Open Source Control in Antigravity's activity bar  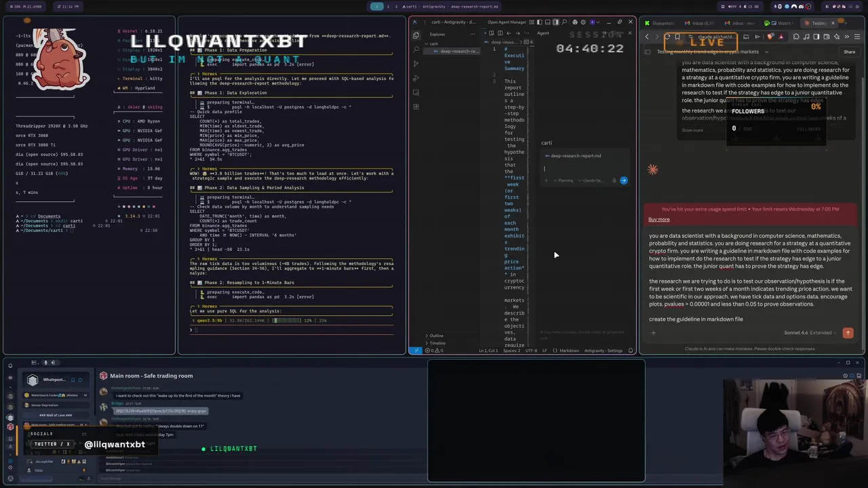(416, 64)
